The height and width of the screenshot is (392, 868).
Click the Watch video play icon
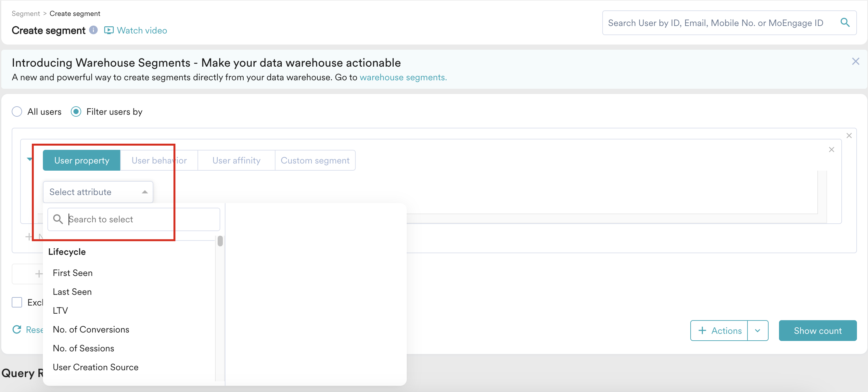coord(108,30)
